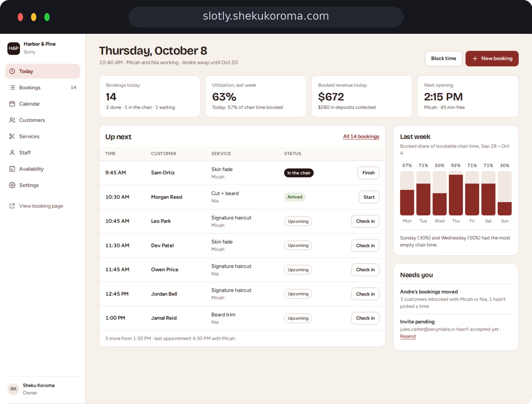532x404 pixels.
Task: Click the Settings gear icon
Action: (12, 185)
